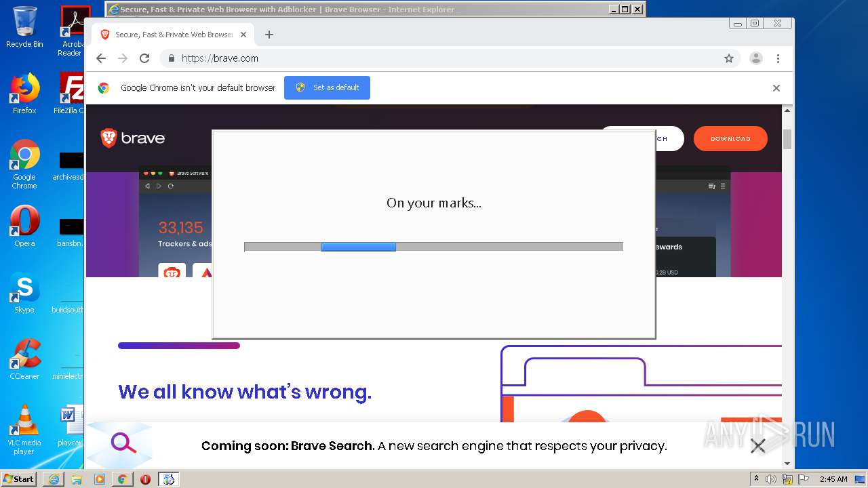Click the 33,135 trackers counter

pyautogui.click(x=180, y=227)
